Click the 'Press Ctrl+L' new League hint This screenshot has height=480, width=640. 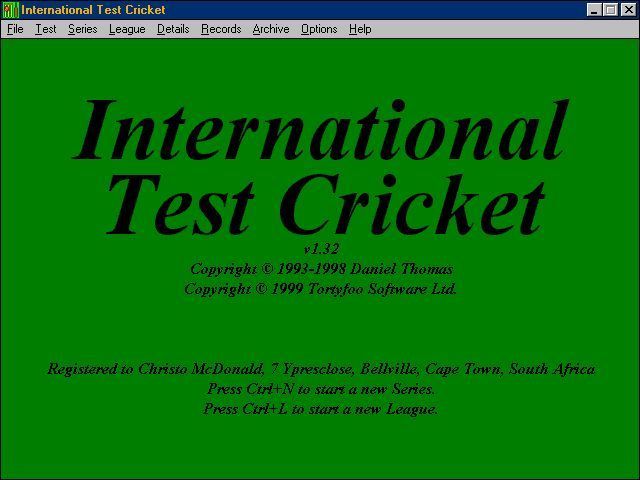coord(321,408)
